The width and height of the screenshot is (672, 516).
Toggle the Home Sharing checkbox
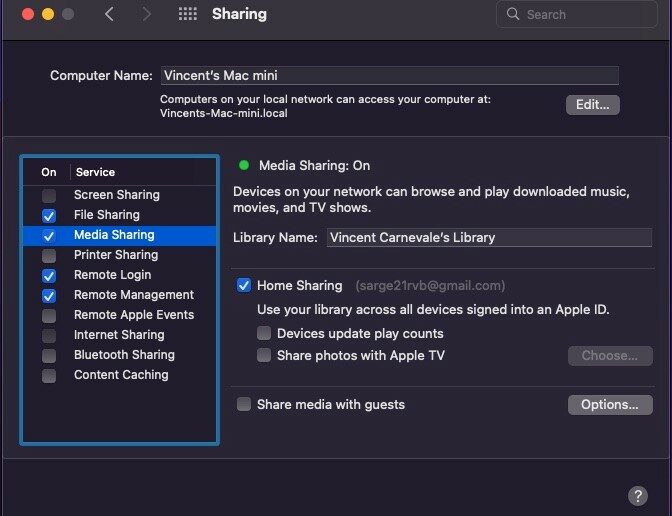pyautogui.click(x=244, y=285)
